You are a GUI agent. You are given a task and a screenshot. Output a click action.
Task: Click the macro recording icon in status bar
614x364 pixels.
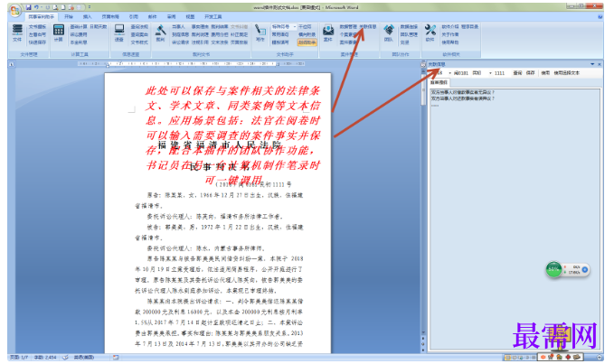[x=116, y=358]
